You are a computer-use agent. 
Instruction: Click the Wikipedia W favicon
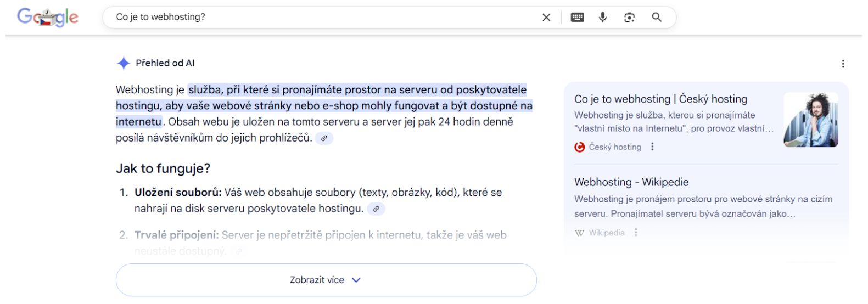coord(580,233)
